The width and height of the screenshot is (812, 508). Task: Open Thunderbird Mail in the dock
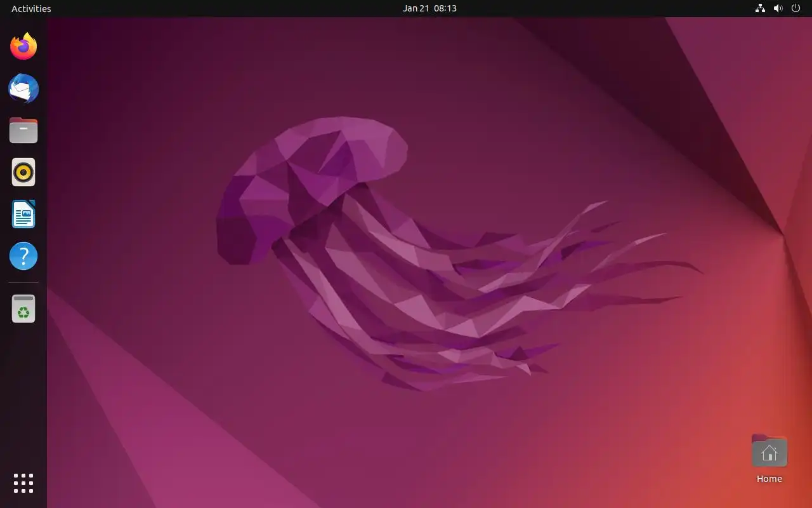[x=23, y=88]
